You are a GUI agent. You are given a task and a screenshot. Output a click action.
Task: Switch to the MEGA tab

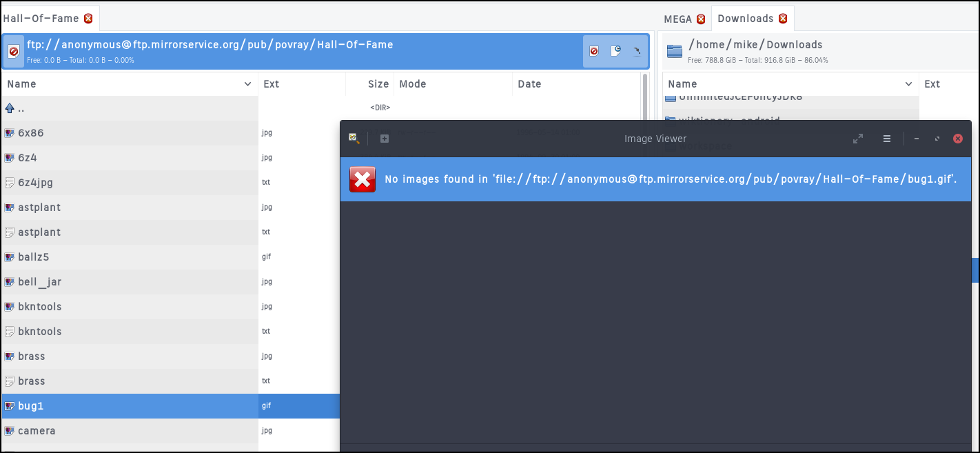(x=677, y=19)
